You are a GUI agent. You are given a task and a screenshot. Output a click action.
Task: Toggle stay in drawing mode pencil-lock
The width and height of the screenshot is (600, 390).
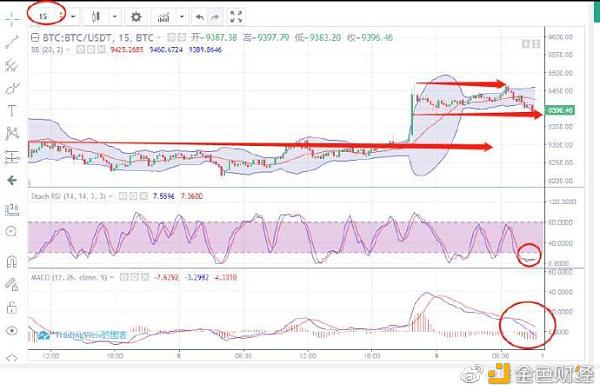tap(12, 284)
